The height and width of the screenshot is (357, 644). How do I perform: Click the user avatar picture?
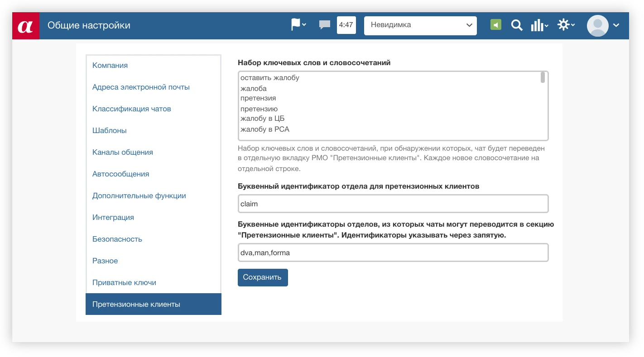coord(598,26)
